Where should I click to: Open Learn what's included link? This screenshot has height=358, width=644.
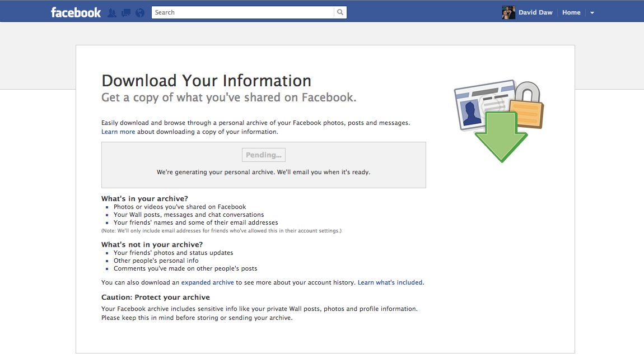(390, 282)
